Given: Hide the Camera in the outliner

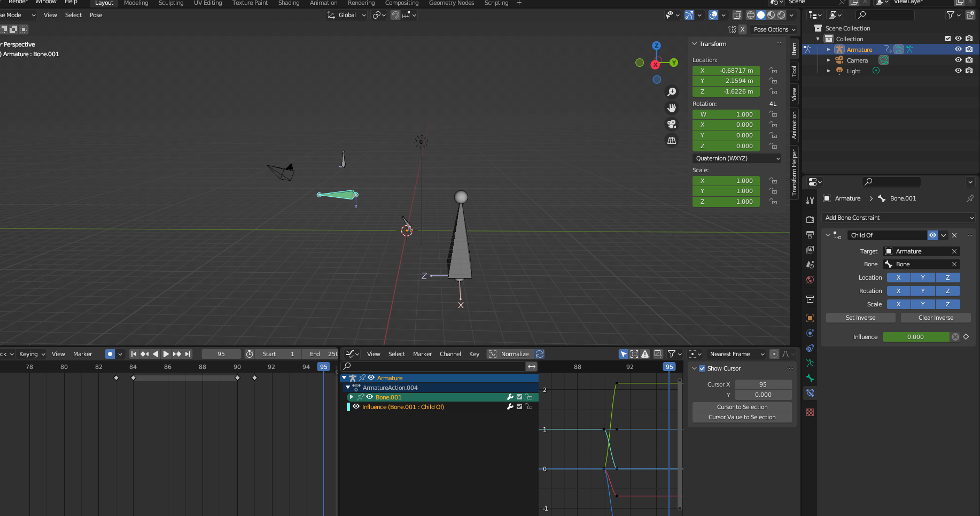Looking at the screenshot, I should (x=958, y=60).
